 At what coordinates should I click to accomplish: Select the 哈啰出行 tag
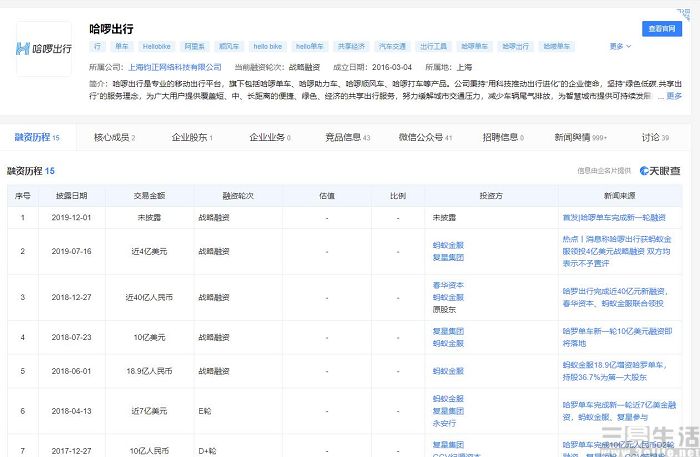(515, 46)
